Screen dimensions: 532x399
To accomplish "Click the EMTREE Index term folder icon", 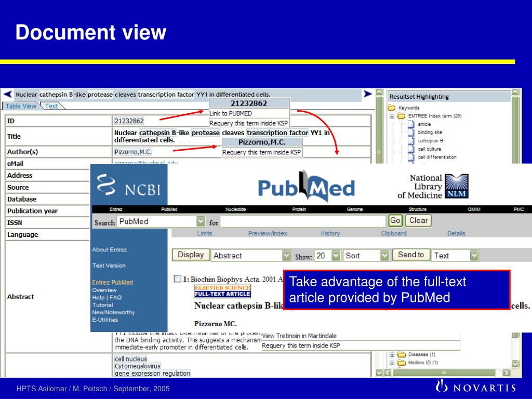I will 402,116.
